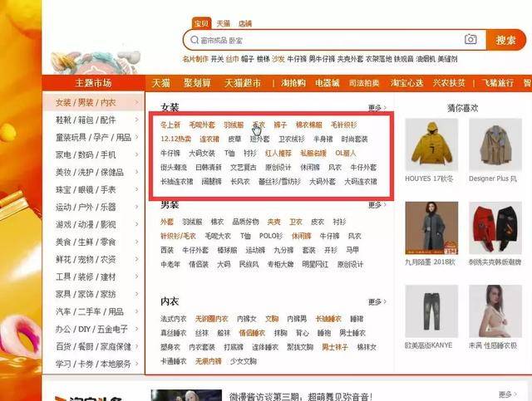Viewport: 532px width, 401px height.
Task: Open 毛呢外套 link under 女装
Action: (202, 125)
